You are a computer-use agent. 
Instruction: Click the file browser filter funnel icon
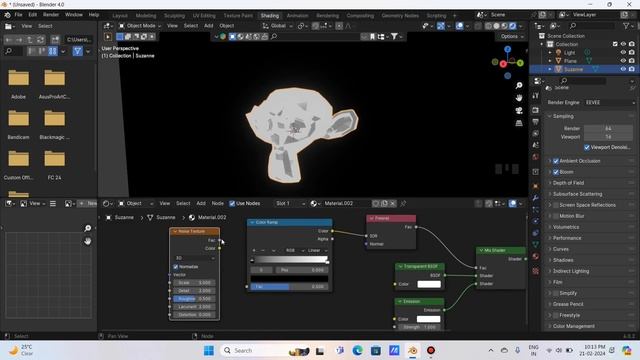[78, 51]
